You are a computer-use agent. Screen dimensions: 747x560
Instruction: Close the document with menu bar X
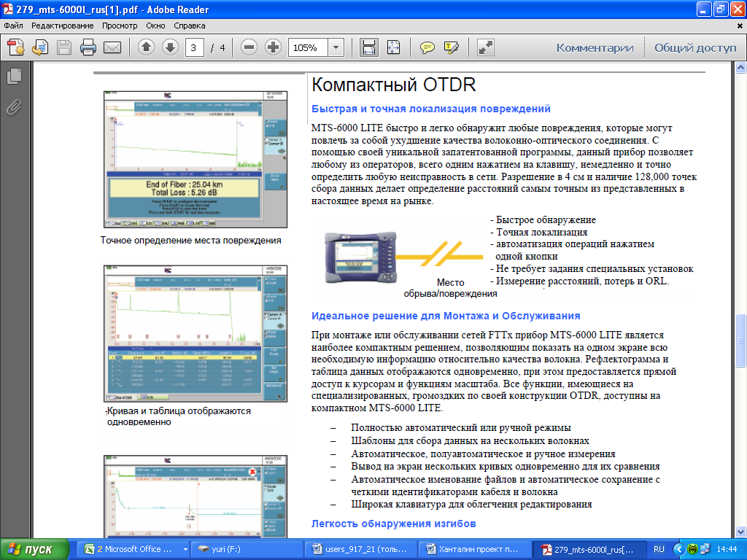tap(740, 26)
